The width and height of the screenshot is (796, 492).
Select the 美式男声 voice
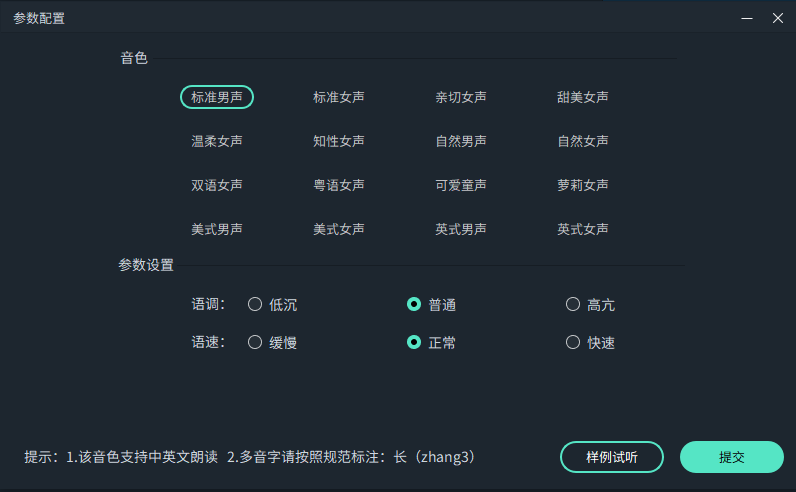(x=216, y=229)
